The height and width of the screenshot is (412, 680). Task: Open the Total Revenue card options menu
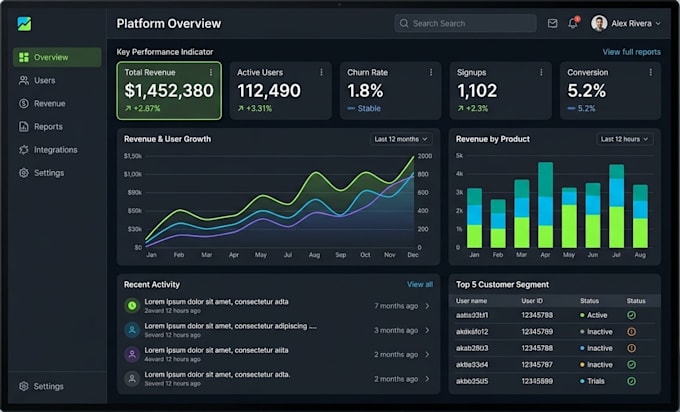(211, 72)
